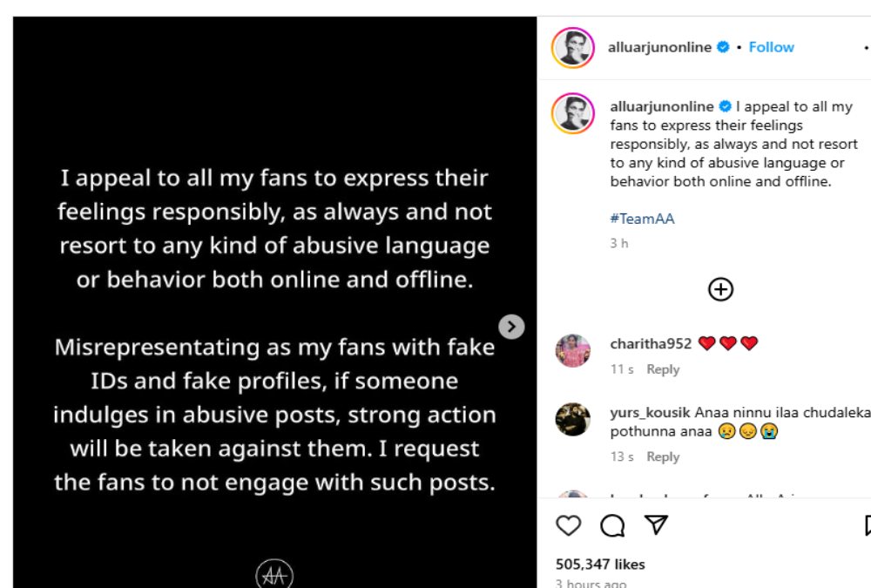
Task: Click the AA logo on the post image
Action: [274, 576]
